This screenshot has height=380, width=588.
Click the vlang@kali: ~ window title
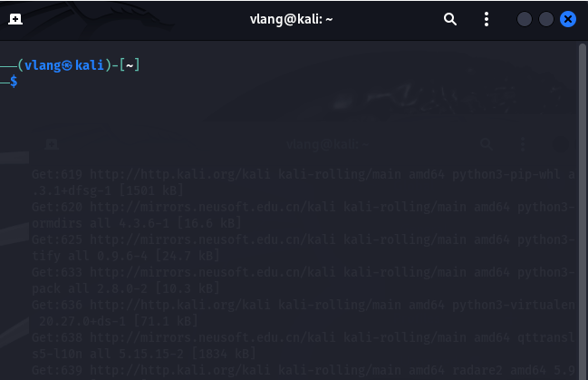pos(292,19)
